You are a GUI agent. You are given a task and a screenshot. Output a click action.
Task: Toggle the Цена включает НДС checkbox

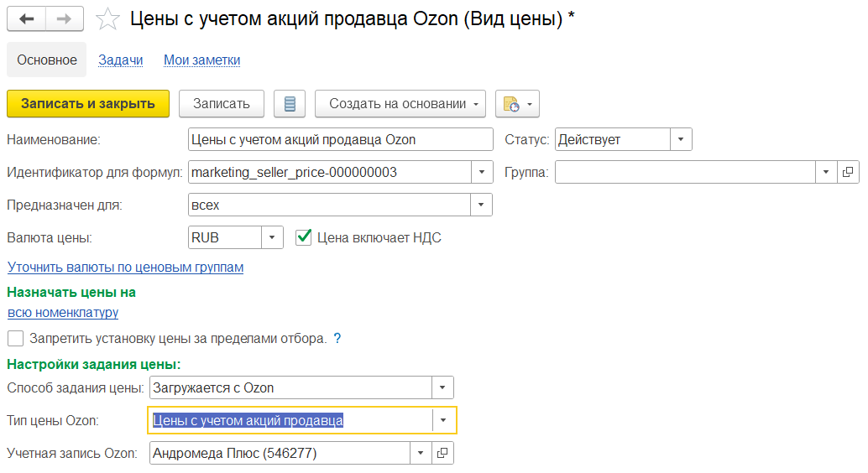305,237
